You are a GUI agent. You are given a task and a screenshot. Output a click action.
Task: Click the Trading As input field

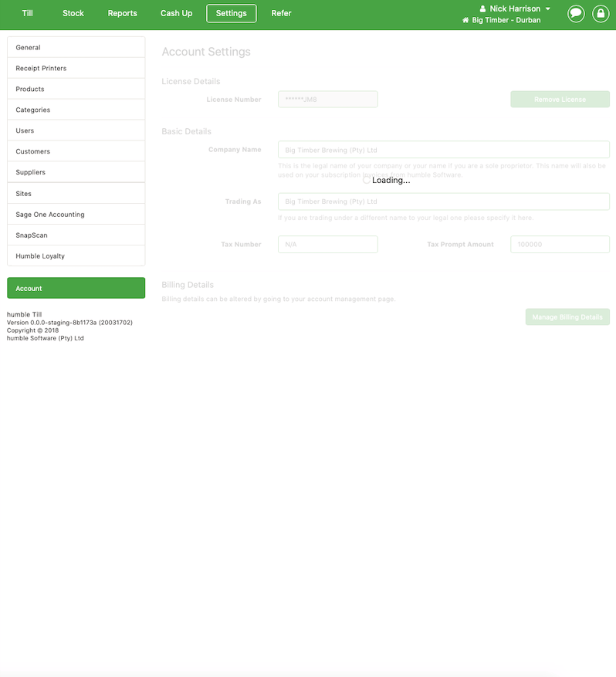pos(444,201)
